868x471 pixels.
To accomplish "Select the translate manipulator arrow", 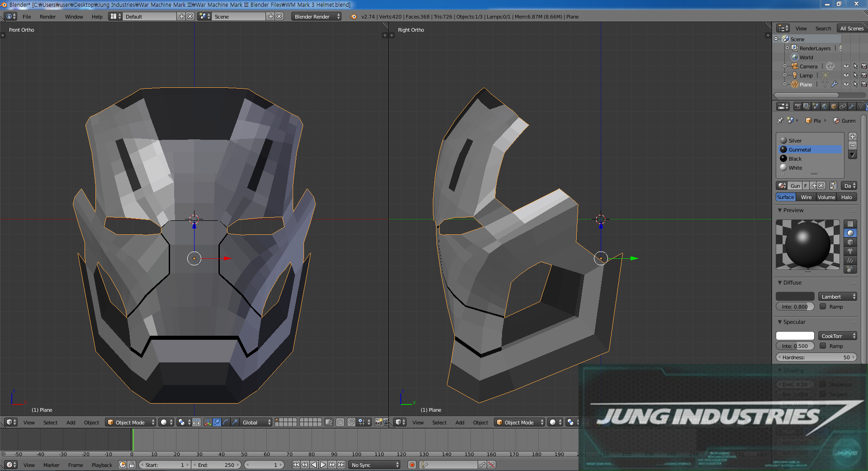I will 217,422.
